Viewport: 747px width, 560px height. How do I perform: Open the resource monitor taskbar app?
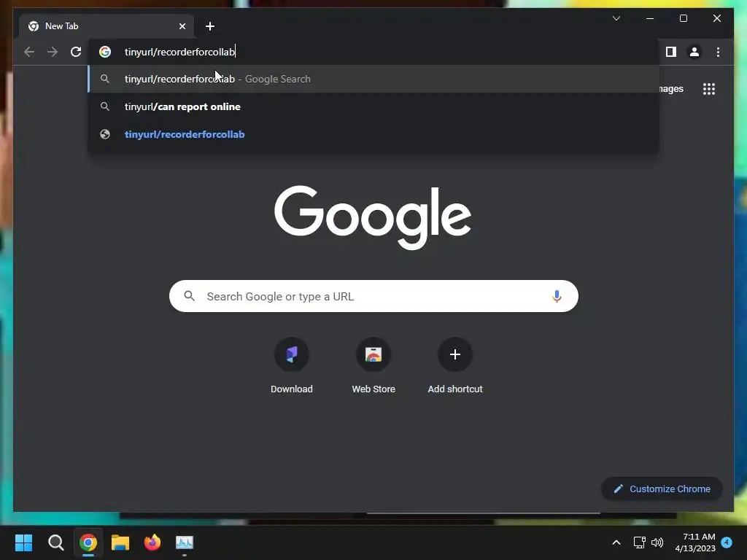(x=185, y=542)
